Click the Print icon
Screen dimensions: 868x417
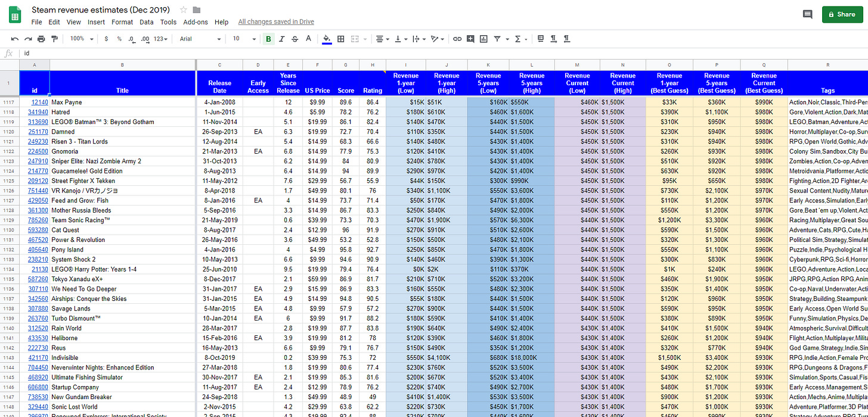tap(41, 39)
